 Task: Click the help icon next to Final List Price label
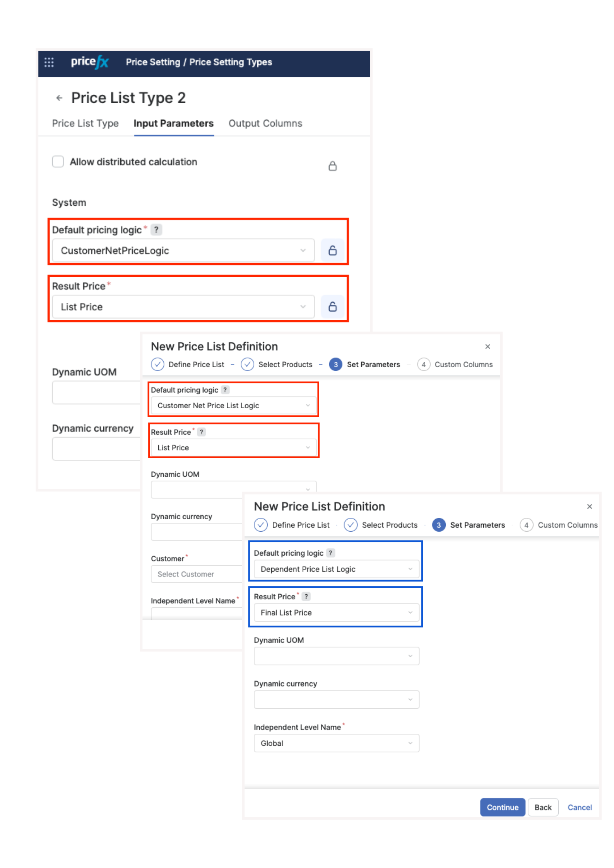tap(306, 597)
